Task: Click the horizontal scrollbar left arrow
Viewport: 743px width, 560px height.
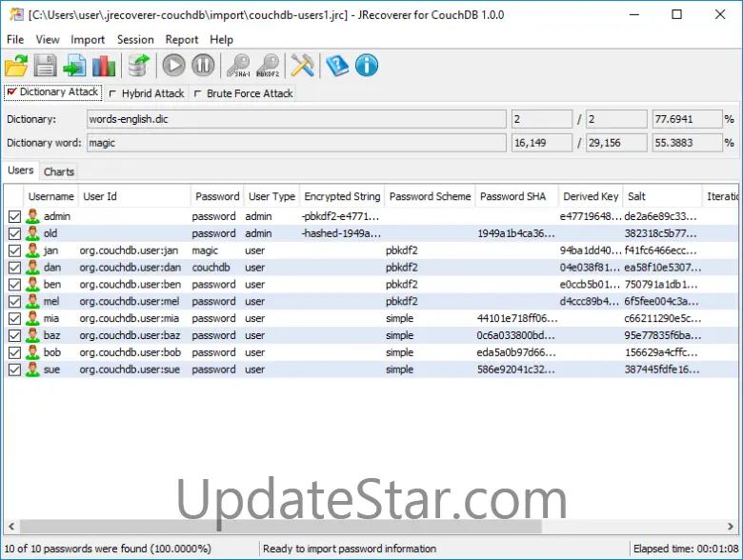Action: (11, 526)
